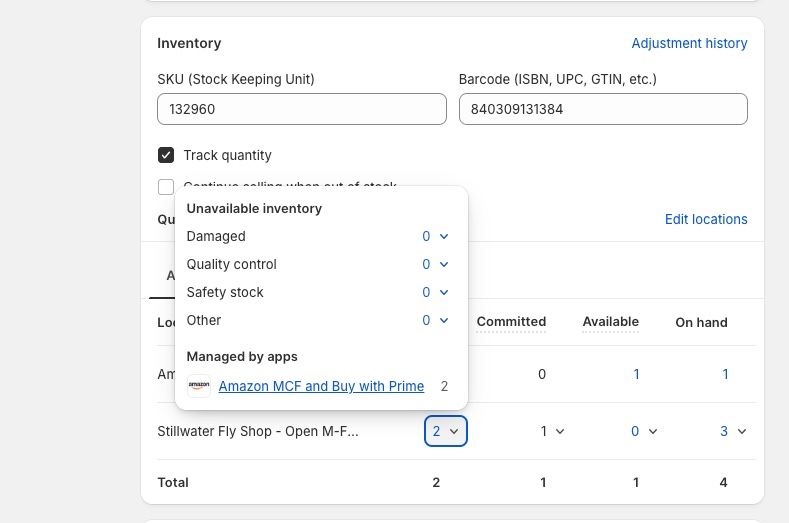
Task: Click the Amazon row Available value 1
Action: tap(636, 374)
